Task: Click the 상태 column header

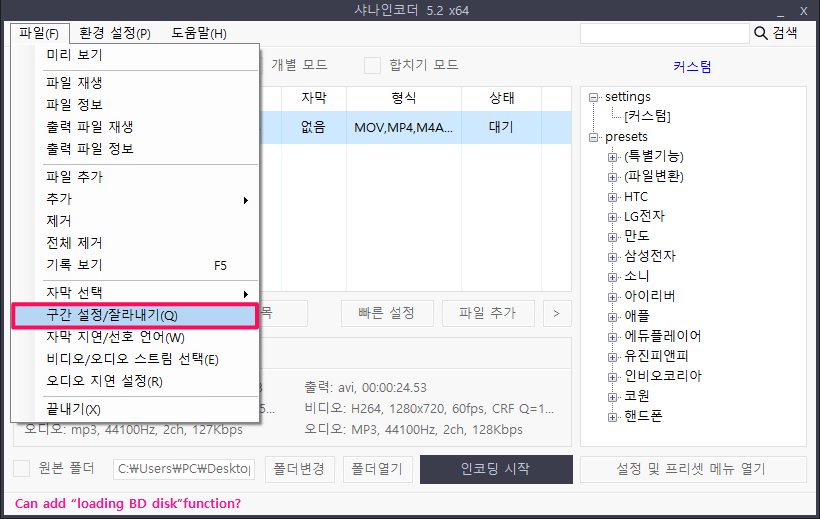Action: point(502,98)
